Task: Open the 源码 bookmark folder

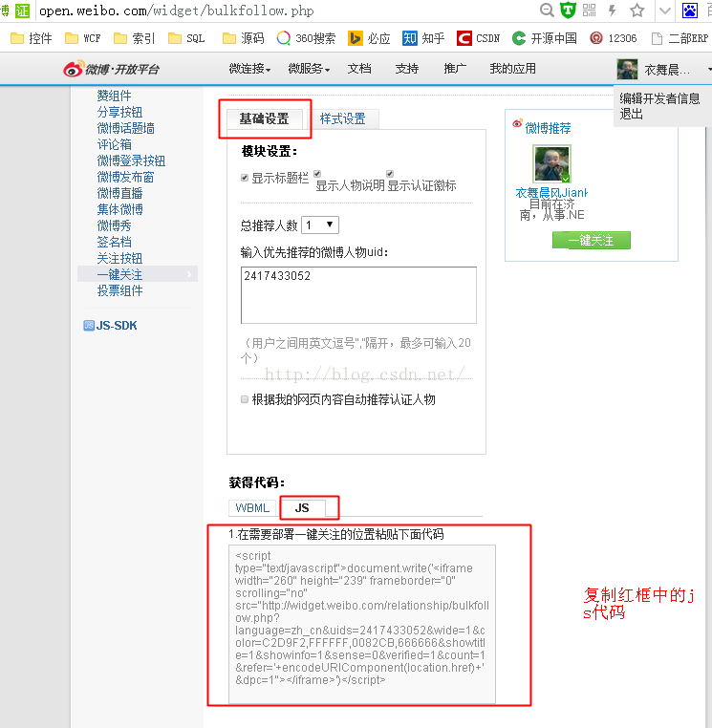Action: [x=244, y=38]
